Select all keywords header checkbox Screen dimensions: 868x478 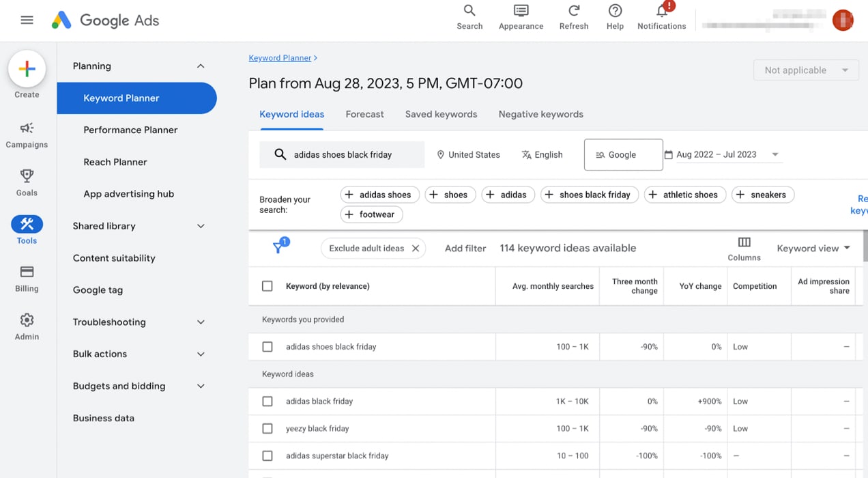267,286
